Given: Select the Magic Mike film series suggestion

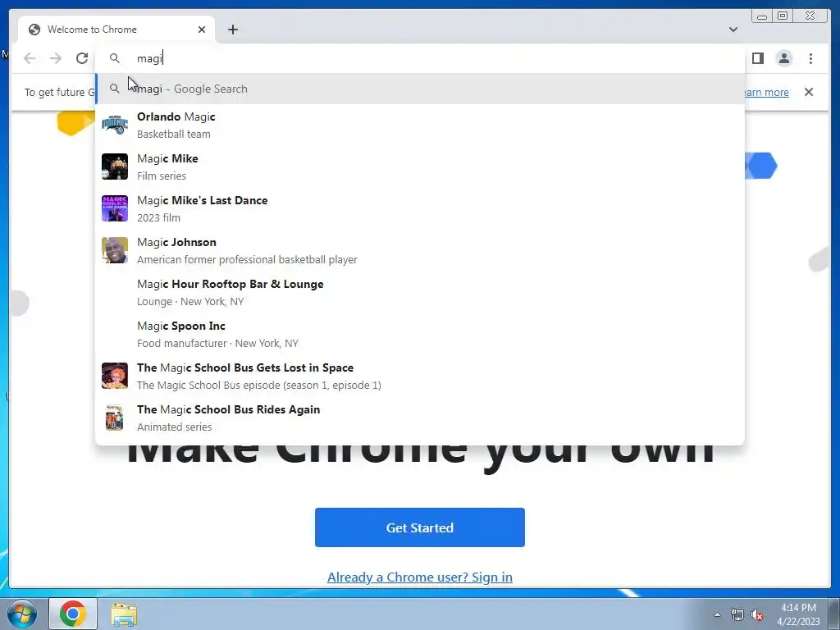Looking at the screenshot, I should pyautogui.click(x=420, y=167).
